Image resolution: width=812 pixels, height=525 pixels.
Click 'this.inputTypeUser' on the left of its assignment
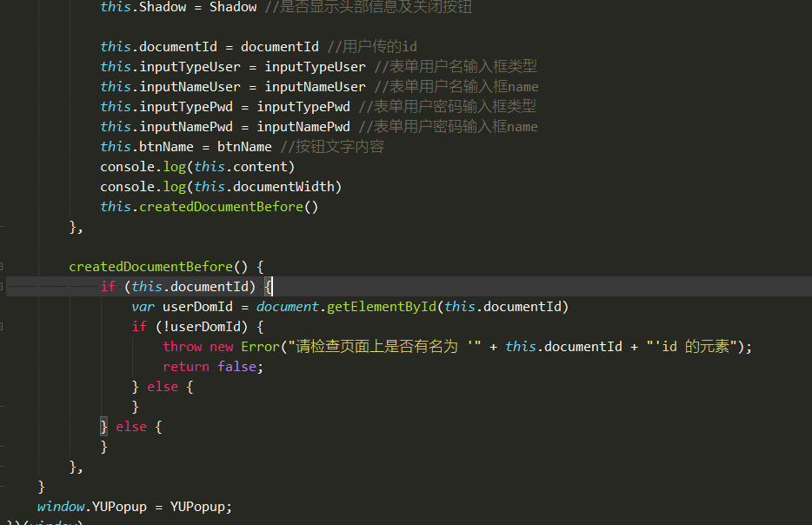(170, 67)
